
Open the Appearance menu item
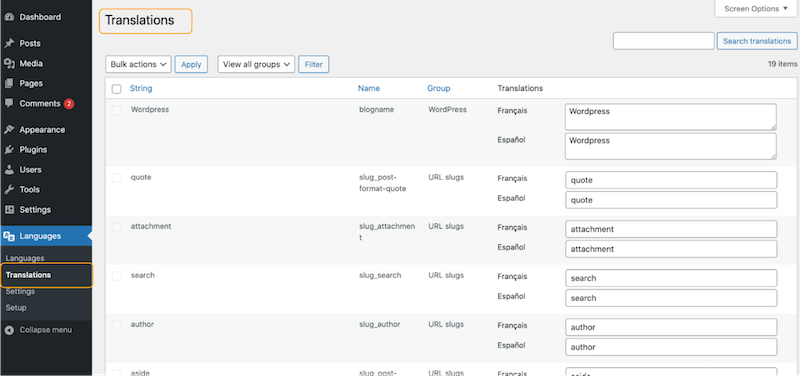coord(46,130)
